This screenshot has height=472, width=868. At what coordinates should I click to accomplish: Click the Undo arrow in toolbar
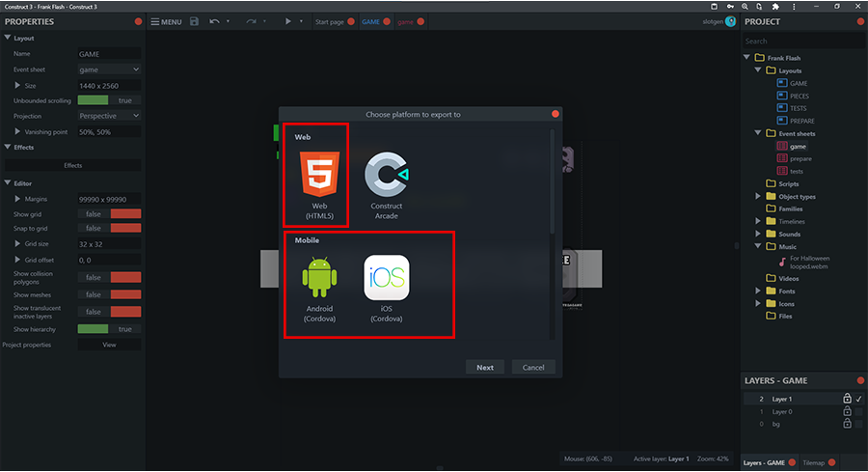click(x=214, y=21)
